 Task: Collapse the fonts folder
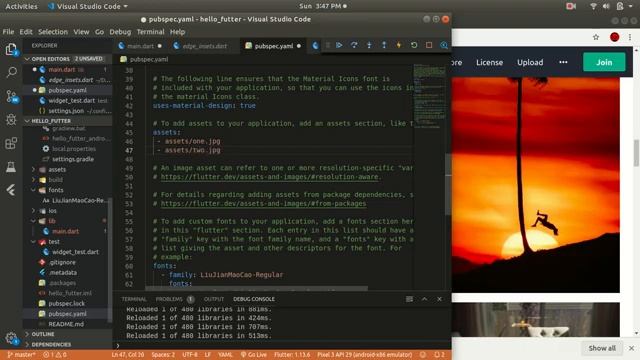[56, 190]
